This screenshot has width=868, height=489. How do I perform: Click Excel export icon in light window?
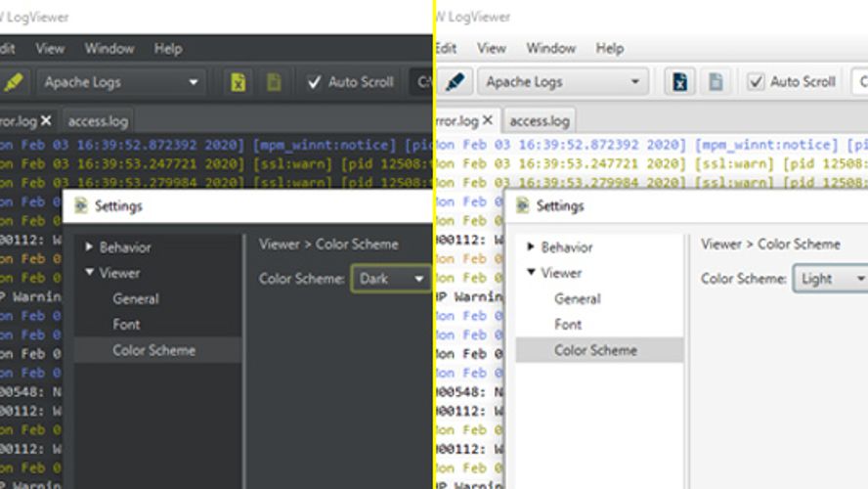[x=679, y=82]
